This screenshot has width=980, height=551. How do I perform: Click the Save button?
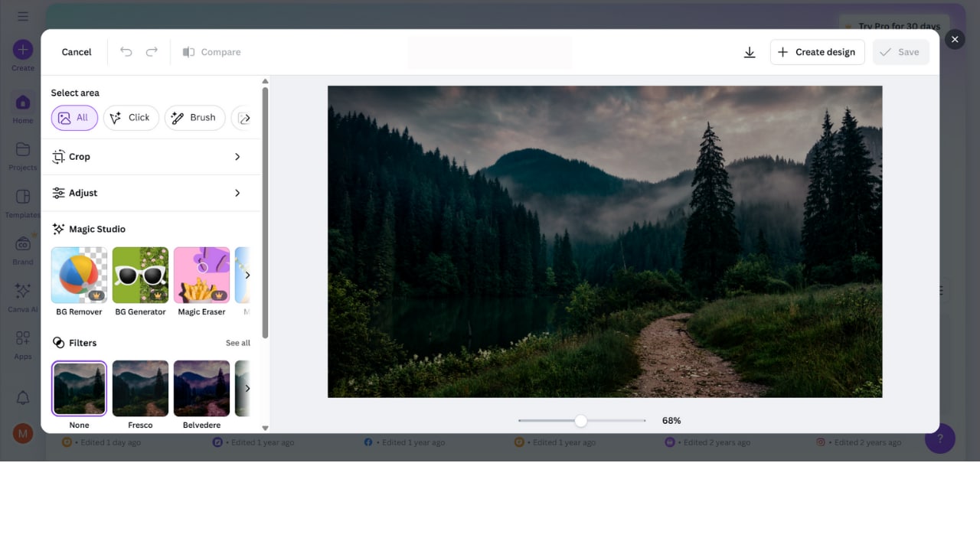[x=900, y=52]
